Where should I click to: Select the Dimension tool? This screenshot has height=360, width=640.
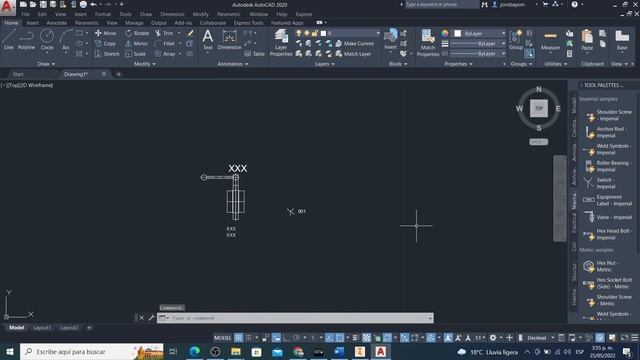pyautogui.click(x=229, y=40)
